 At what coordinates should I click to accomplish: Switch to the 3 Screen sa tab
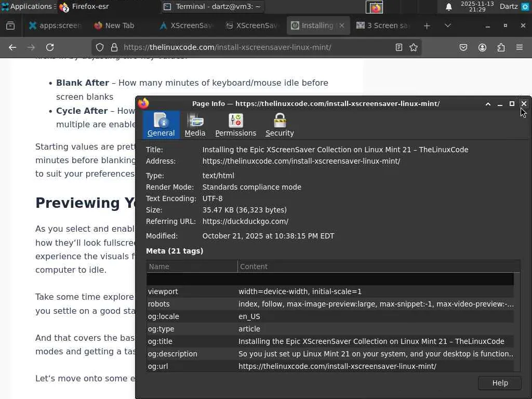(383, 26)
